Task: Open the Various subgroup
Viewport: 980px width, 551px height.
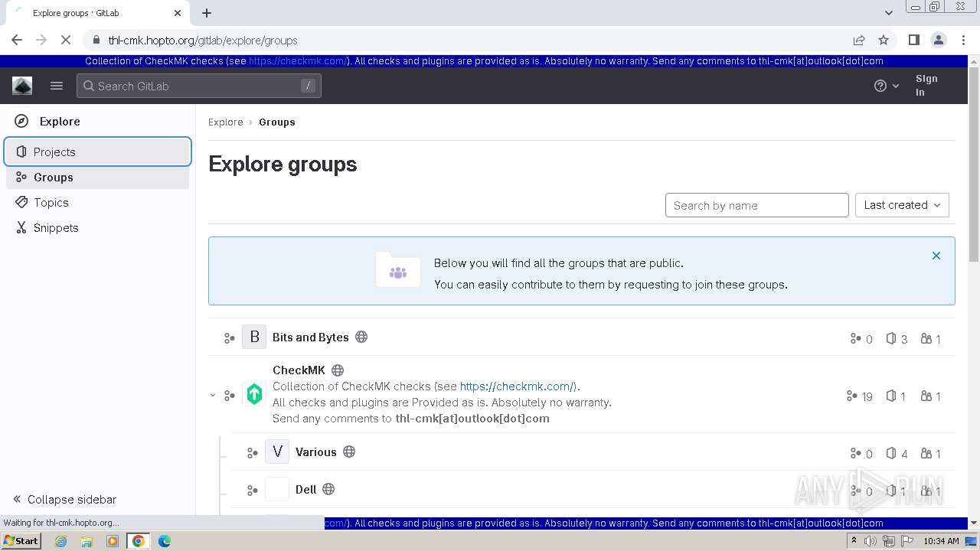Action: 316,452
